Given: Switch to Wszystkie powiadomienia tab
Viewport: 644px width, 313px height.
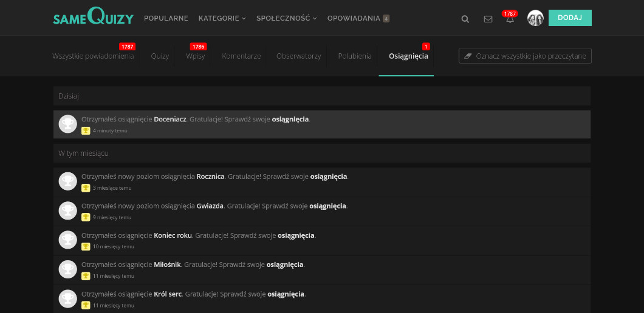Looking at the screenshot, I should coord(93,56).
